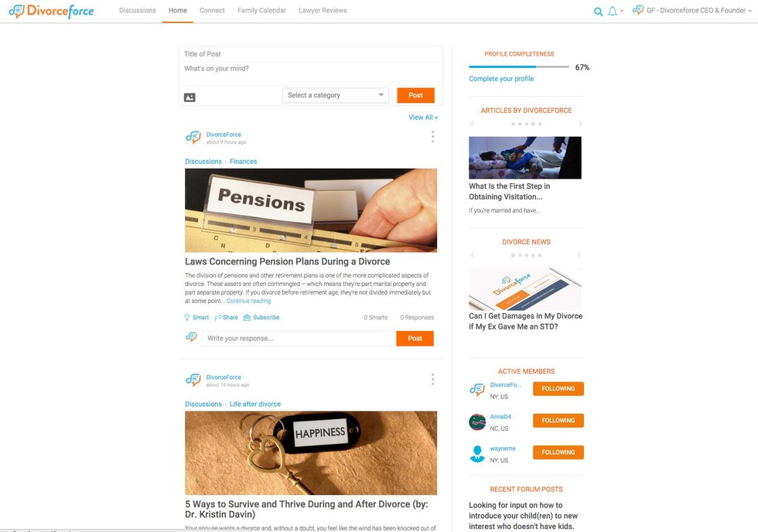Open three-dot menu on Pensions post
This screenshot has width=758, height=532.
pyautogui.click(x=432, y=137)
